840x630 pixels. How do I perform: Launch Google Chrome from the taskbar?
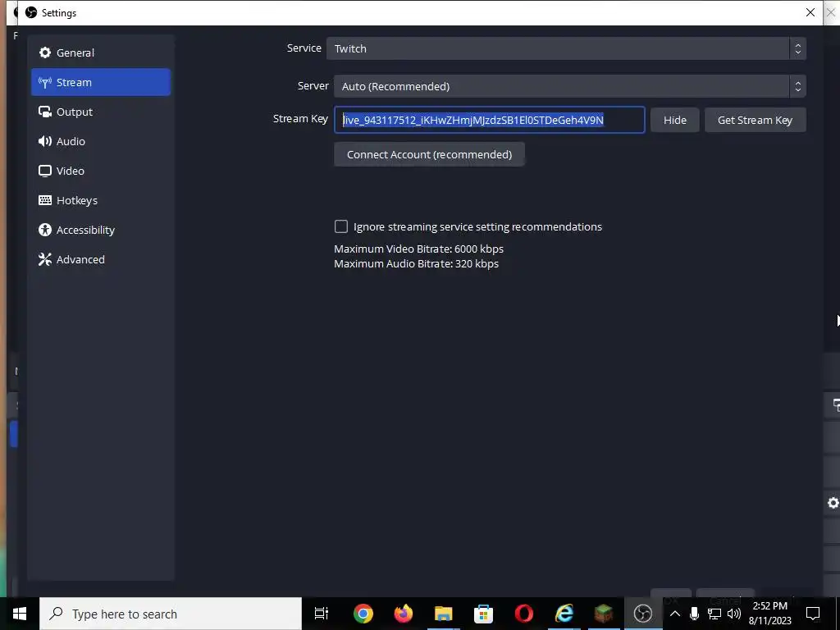(363, 614)
